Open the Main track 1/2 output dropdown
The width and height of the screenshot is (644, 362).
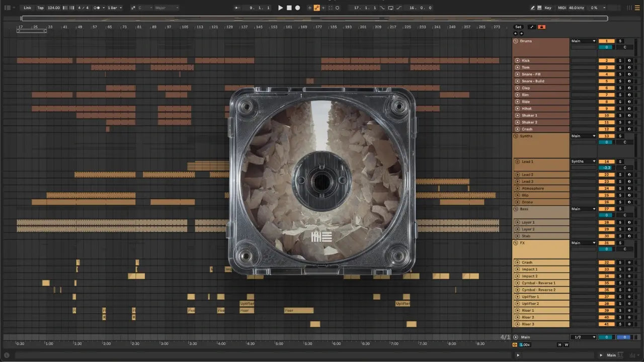(x=583, y=337)
